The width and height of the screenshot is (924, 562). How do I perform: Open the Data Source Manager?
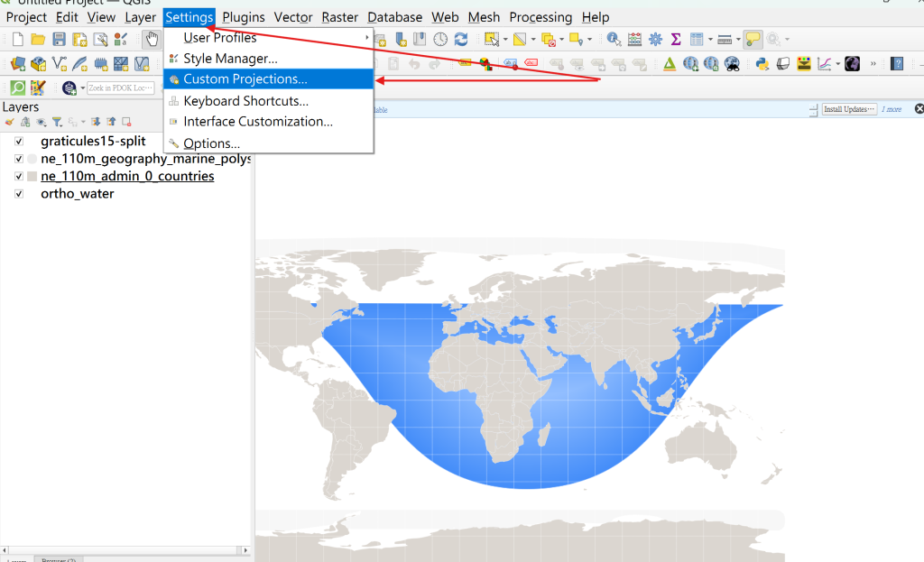pyautogui.click(x=18, y=64)
